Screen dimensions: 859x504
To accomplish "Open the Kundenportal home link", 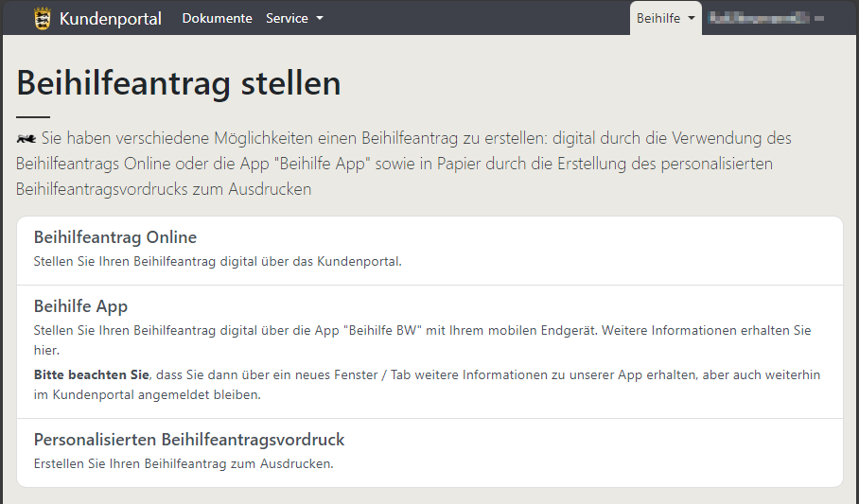I will pos(110,18).
